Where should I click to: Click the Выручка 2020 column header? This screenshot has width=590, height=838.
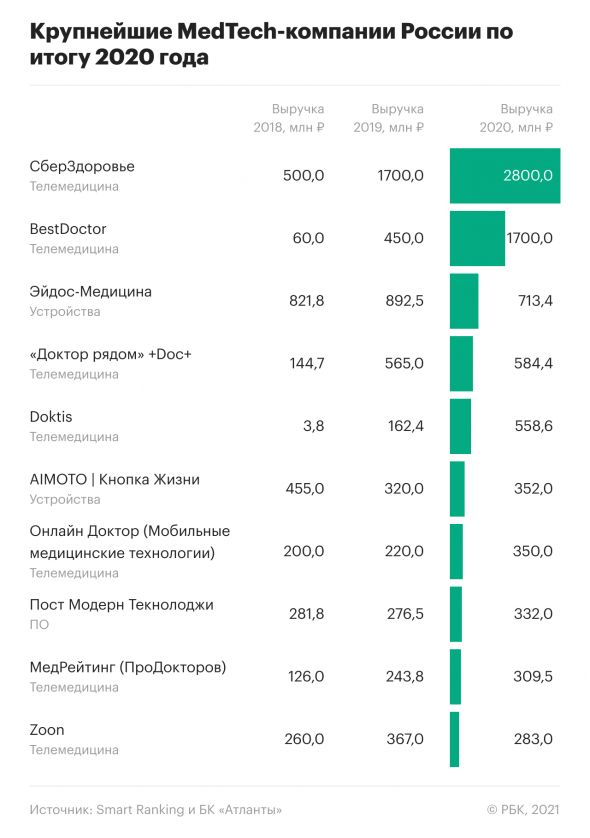[x=516, y=118]
